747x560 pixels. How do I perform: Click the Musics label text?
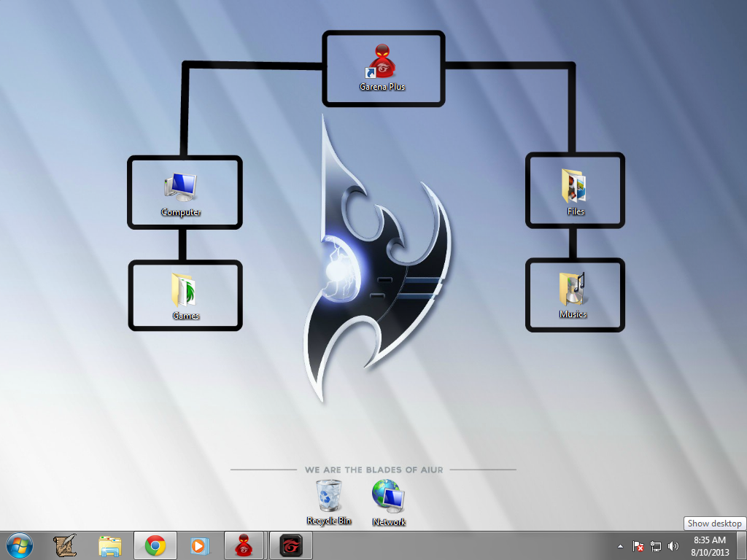(573, 314)
